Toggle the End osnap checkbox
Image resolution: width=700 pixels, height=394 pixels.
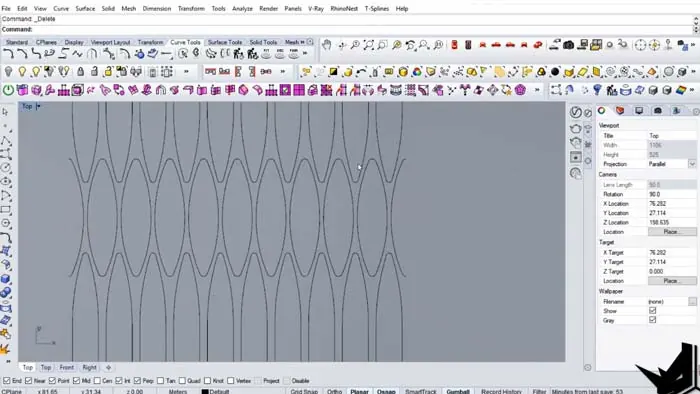click(6, 381)
